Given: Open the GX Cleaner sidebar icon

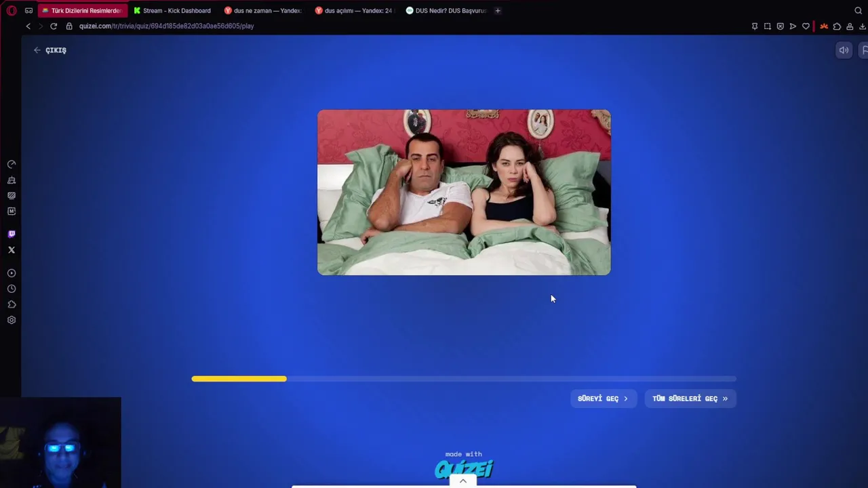Looking at the screenshot, I should coord(12,180).
